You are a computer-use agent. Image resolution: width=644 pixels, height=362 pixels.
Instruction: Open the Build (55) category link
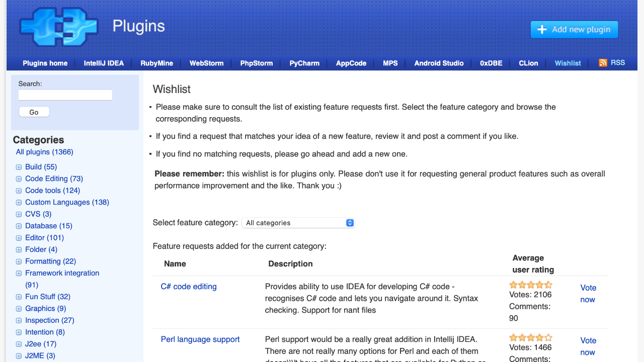(x=41, y=167)
